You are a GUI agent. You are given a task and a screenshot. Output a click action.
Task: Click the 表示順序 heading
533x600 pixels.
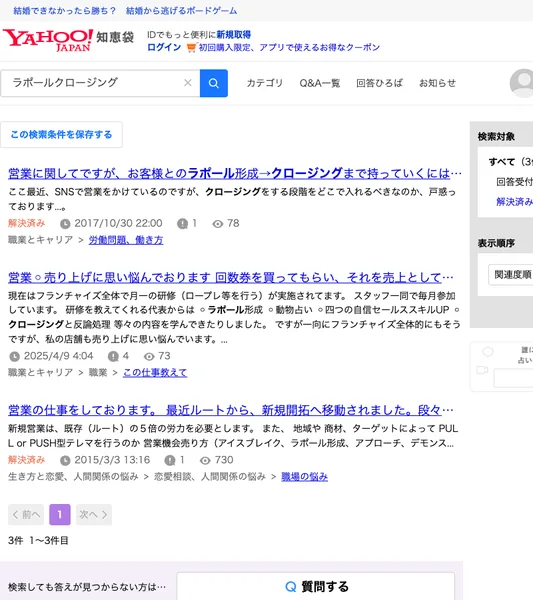pyautogui.click(x=496, y=243)
